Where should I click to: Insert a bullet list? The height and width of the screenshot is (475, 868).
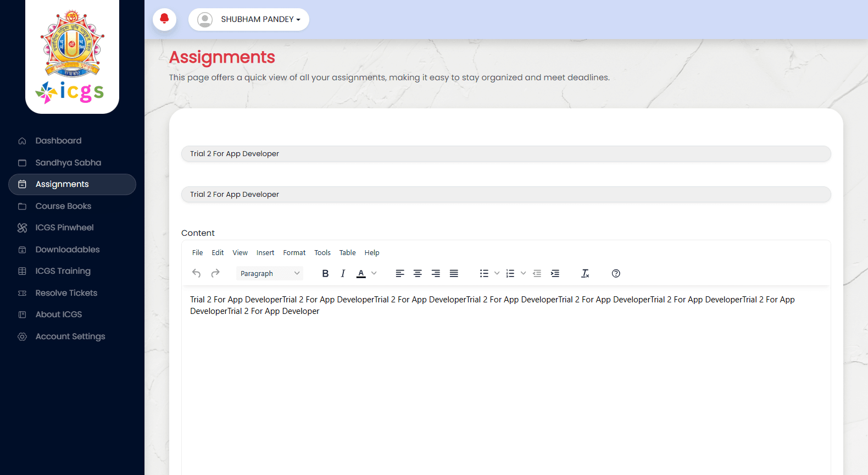(x=484, y=273)
